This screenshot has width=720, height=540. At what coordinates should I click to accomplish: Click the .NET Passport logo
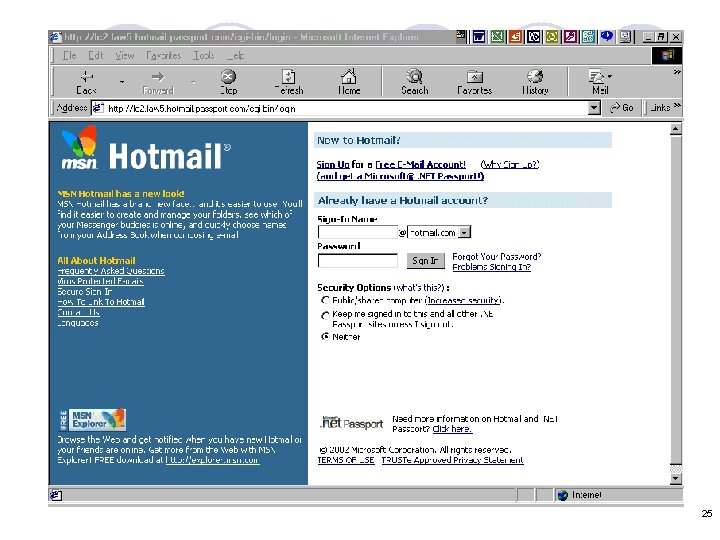coord(352,422)
